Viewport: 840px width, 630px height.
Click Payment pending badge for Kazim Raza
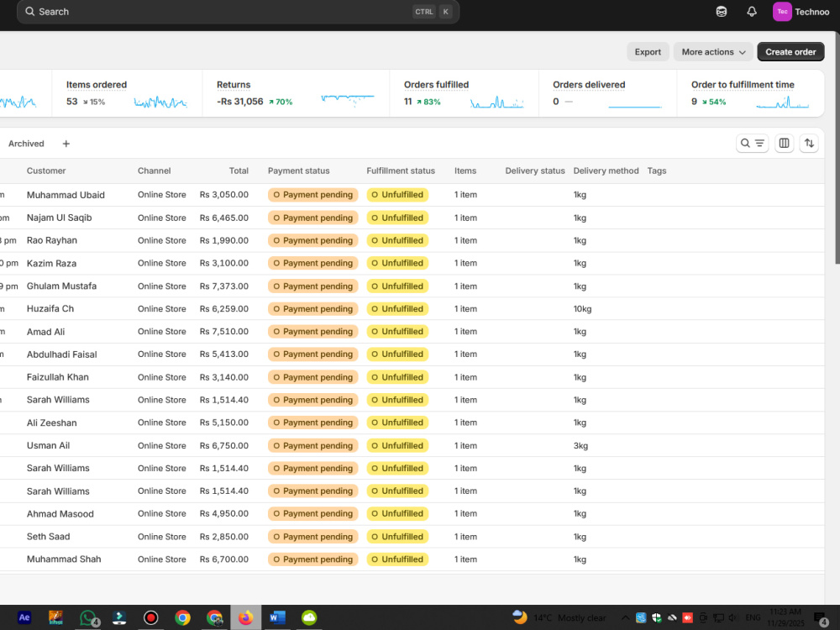click(312, 263)
